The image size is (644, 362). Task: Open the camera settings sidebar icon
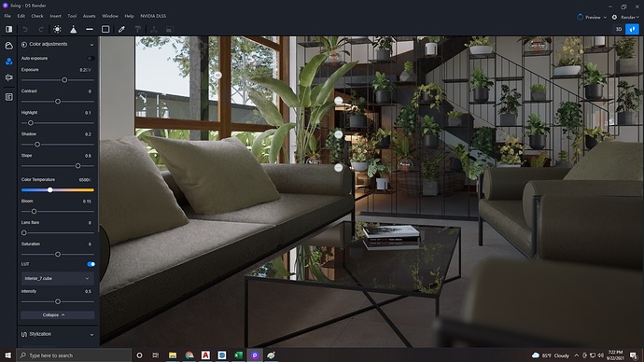pos(8,77)
